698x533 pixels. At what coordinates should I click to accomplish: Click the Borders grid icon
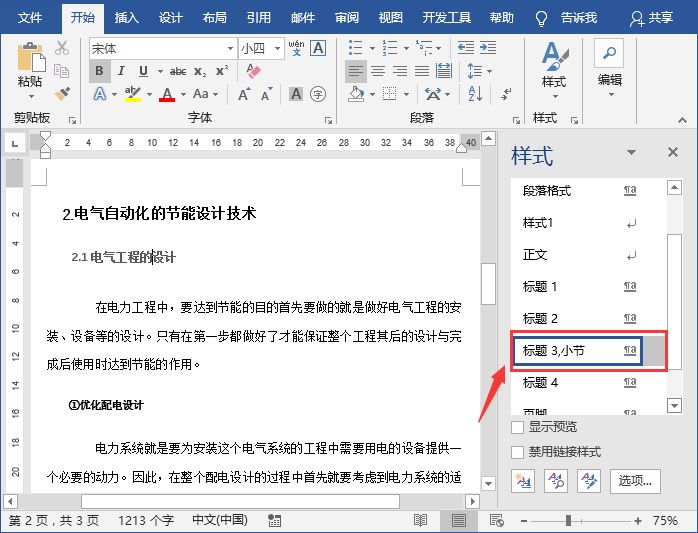tap(390, 94)
